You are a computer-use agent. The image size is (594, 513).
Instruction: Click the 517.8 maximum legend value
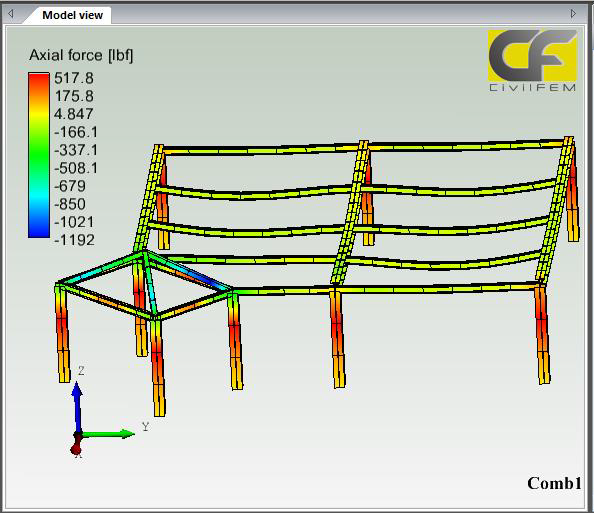click(x=74, y=78)
